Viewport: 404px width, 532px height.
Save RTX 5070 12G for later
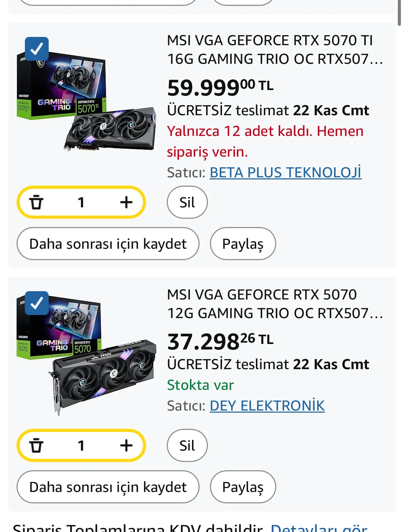108,487
